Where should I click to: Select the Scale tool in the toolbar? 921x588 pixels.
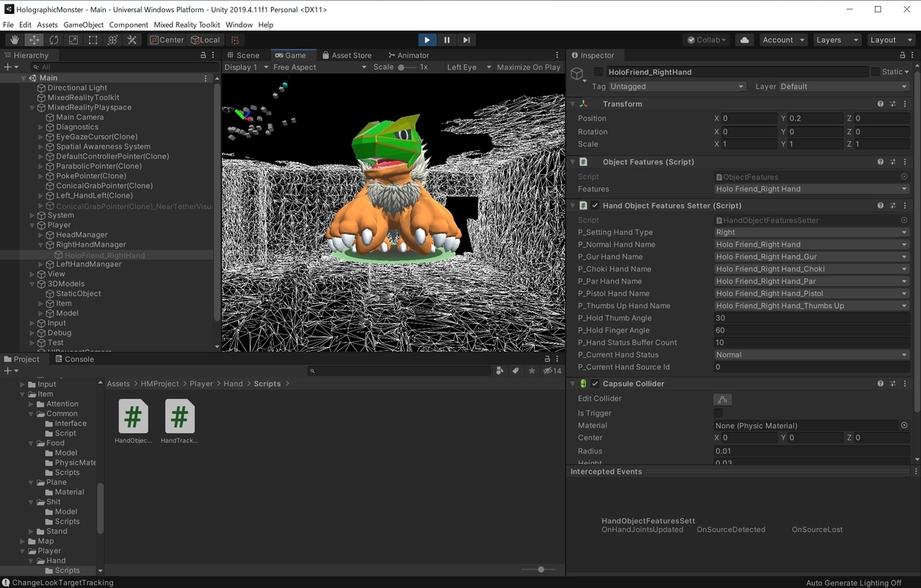click(x=73, y=40)
